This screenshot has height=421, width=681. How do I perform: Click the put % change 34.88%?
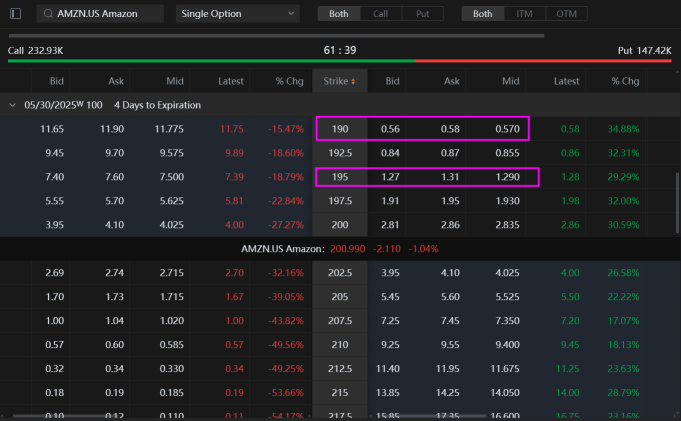623,129
